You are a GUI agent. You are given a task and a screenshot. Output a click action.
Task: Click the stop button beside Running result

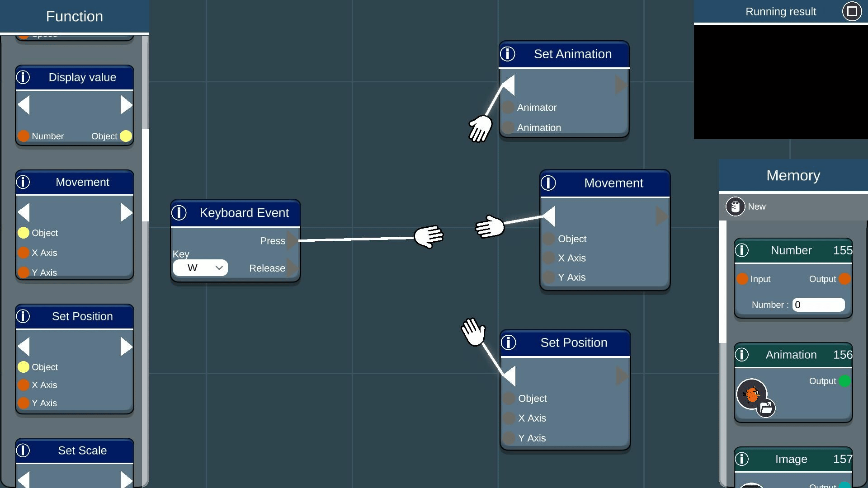click(852, 11)
